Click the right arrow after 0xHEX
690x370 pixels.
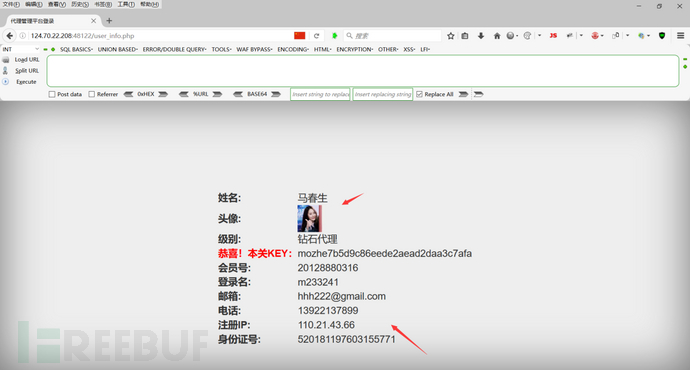pos(163,94)
